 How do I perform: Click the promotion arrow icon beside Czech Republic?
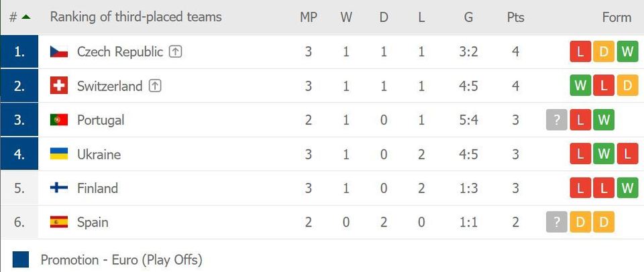tap(175, 52)
